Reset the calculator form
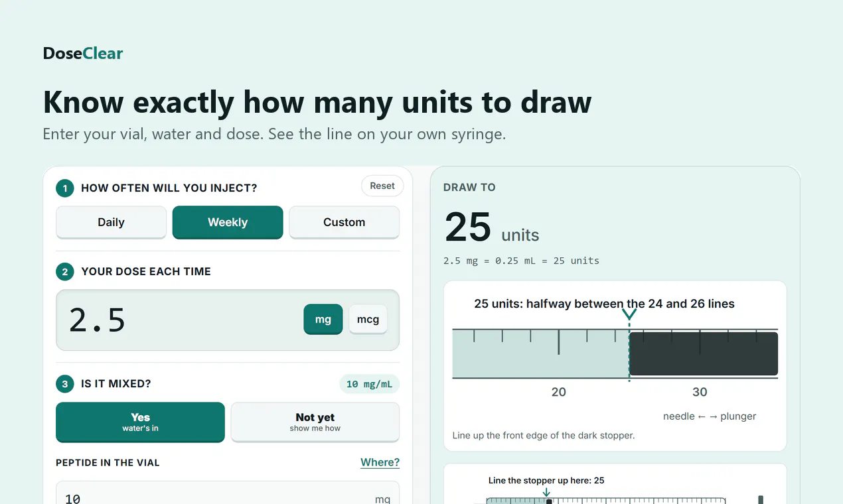This screenshot has height=504, width=843. pos(382,186)
